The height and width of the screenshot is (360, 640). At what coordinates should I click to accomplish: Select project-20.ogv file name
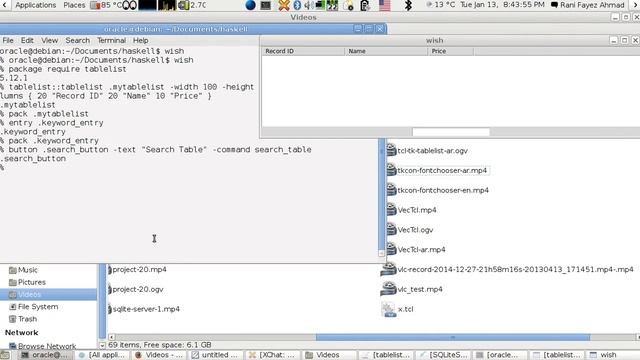(138, 289)
